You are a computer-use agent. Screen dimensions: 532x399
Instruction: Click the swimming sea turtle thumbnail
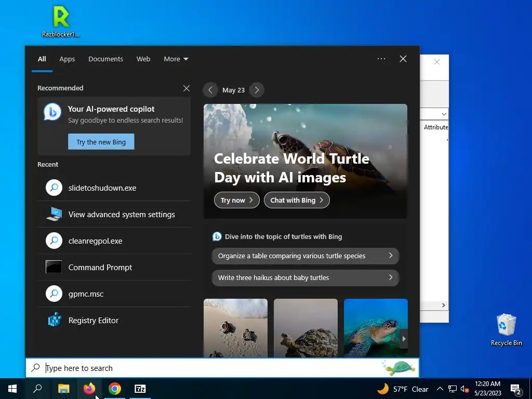376,328
